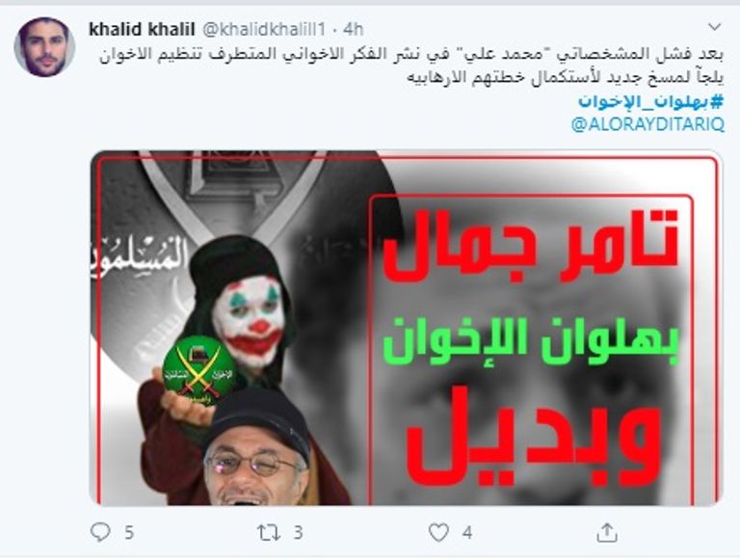The width and height of the screenshot is (740, 560).
Task: Click the clown face figure in image
Action: tap(248, 321)
